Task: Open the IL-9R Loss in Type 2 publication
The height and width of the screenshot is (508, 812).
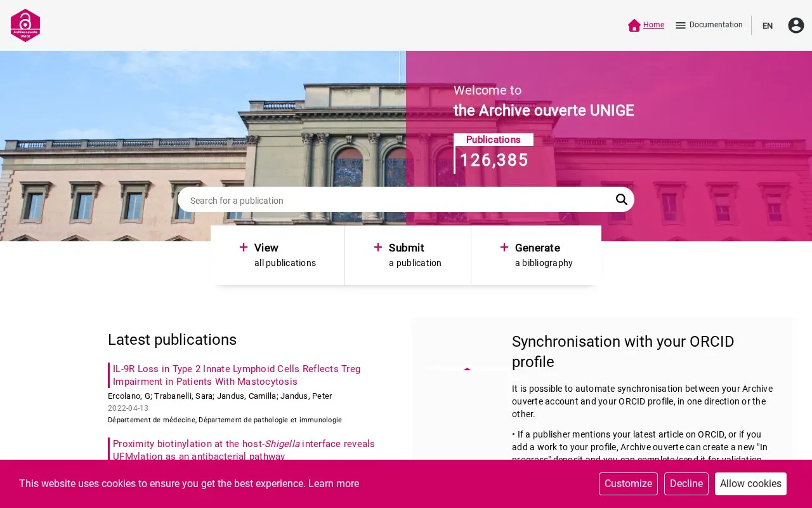Action: [237, 375]
